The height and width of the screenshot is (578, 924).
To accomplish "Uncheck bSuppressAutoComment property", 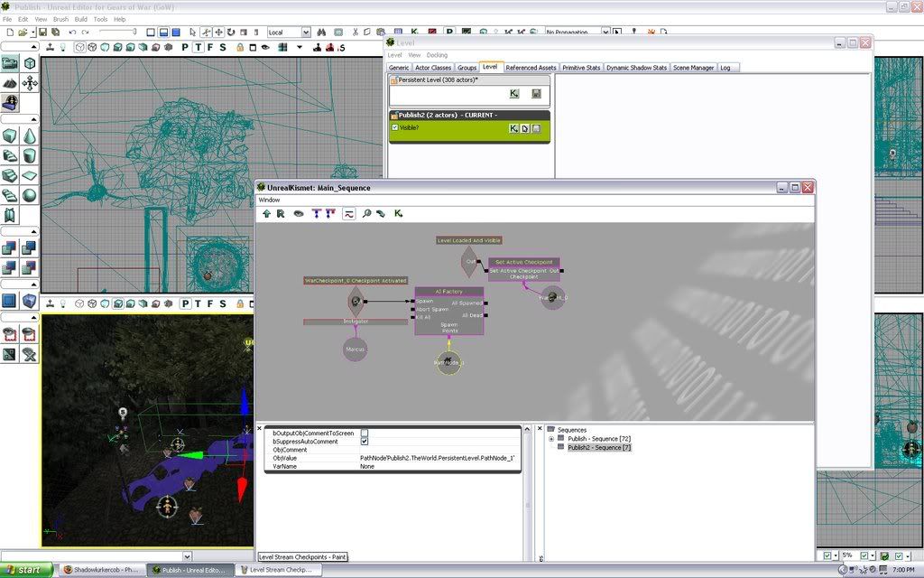I will [365, 441].
